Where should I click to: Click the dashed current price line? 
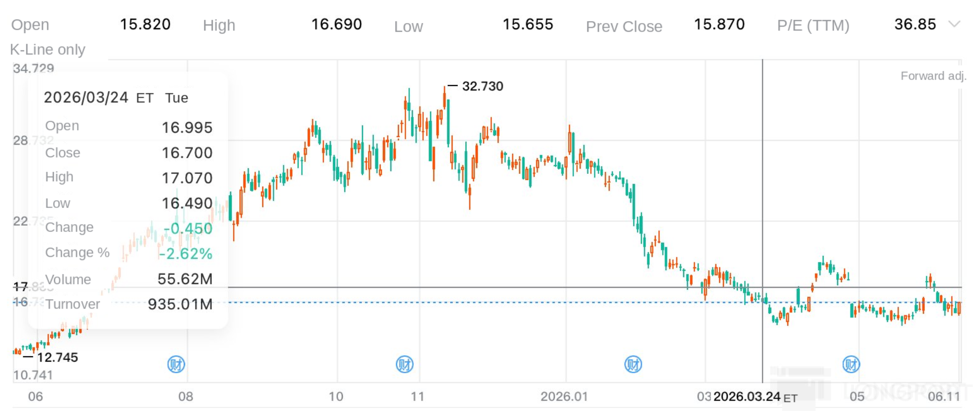point(595,302)
